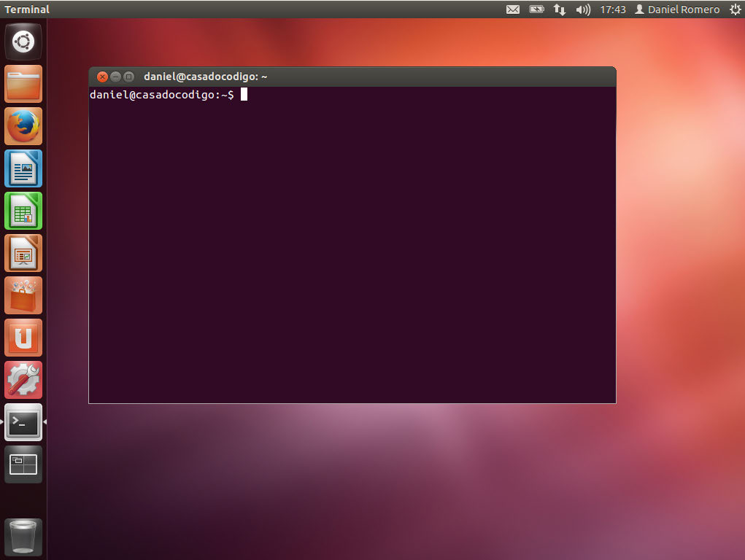Open the Trash bin
This screenshot has height=560, width=745.
pos(23,537)
